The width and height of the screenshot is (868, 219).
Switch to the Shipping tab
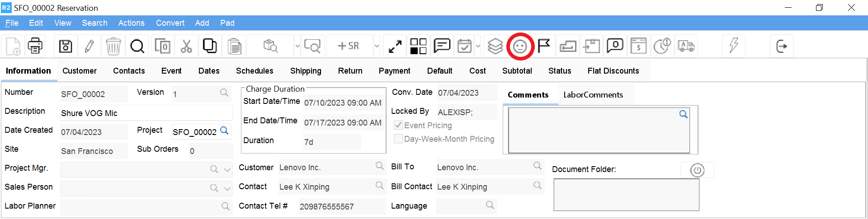(306, 71)
